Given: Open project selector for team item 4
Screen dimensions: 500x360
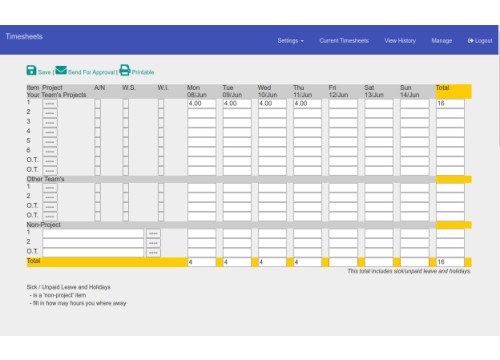Looking at the screenshot, I should coord(50,133).
